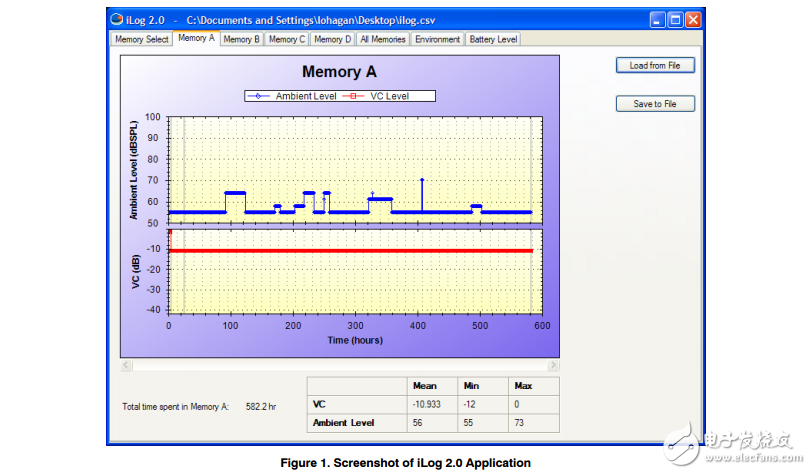
Task: View the Battery Level tab
Action: click(x=493, y=39)
